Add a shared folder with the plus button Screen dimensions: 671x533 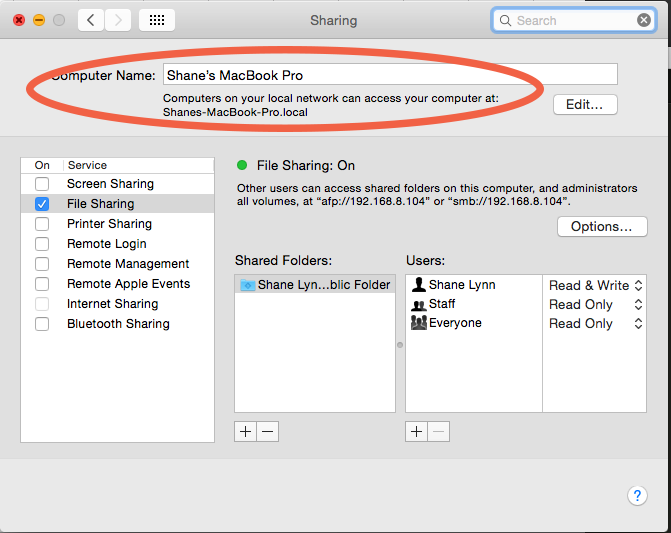[x=246, y=431]
